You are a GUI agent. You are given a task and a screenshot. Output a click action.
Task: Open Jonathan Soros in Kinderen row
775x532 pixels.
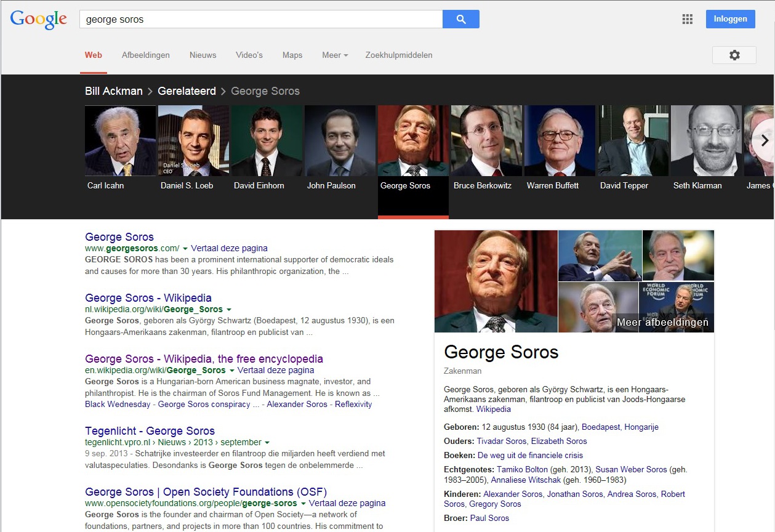[575, 494]
